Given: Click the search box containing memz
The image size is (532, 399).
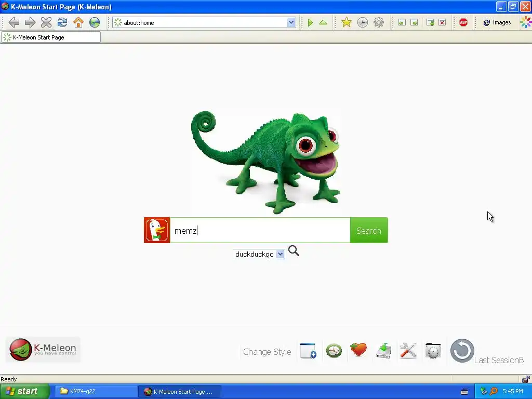Looking at the screenshot, I should pos(260,230).
